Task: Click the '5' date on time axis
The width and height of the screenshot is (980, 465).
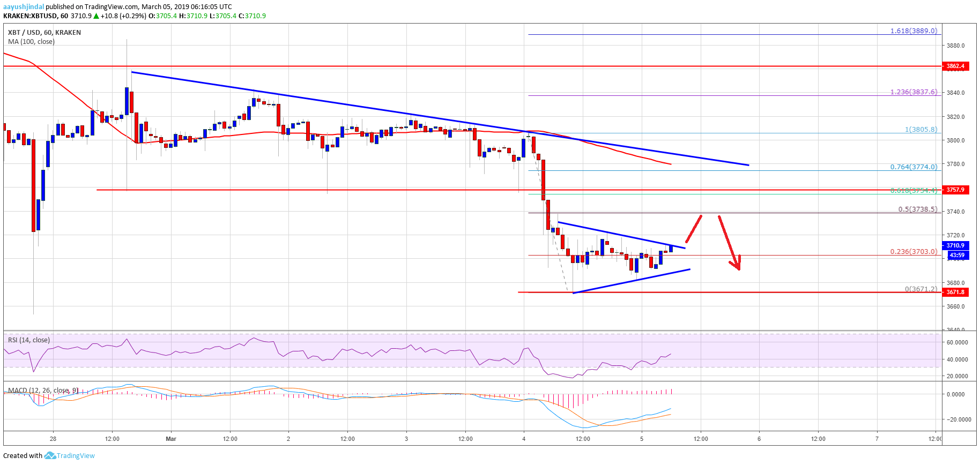Action: [642, 439]
